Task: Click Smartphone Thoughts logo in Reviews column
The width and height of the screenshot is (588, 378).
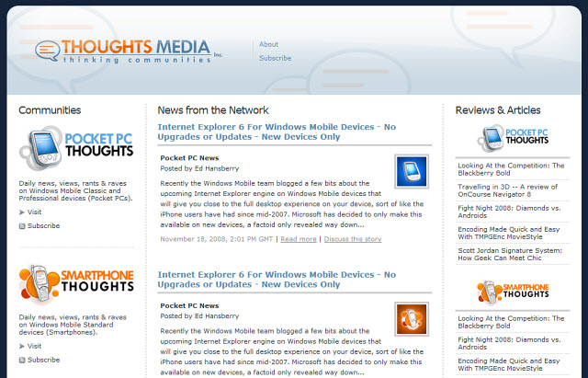Action: click(x=513, y=292)
